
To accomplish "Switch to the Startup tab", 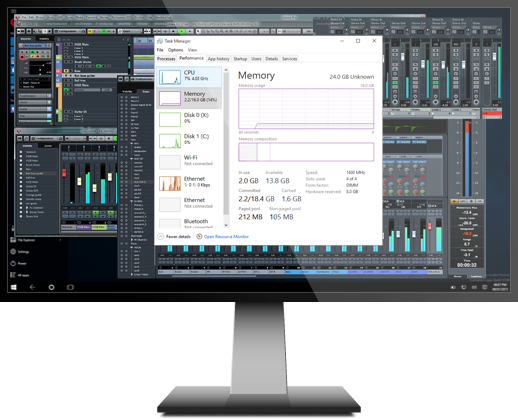I will [240, 59].
